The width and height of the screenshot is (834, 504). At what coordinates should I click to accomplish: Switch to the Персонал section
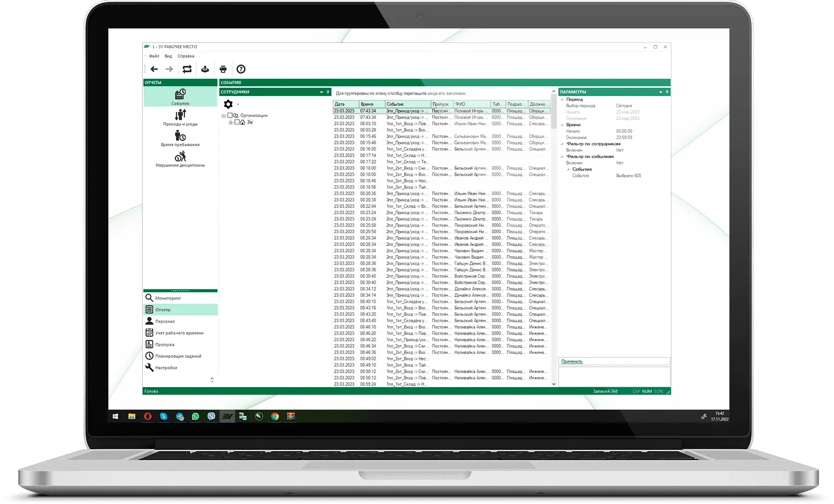click(165, 321)
